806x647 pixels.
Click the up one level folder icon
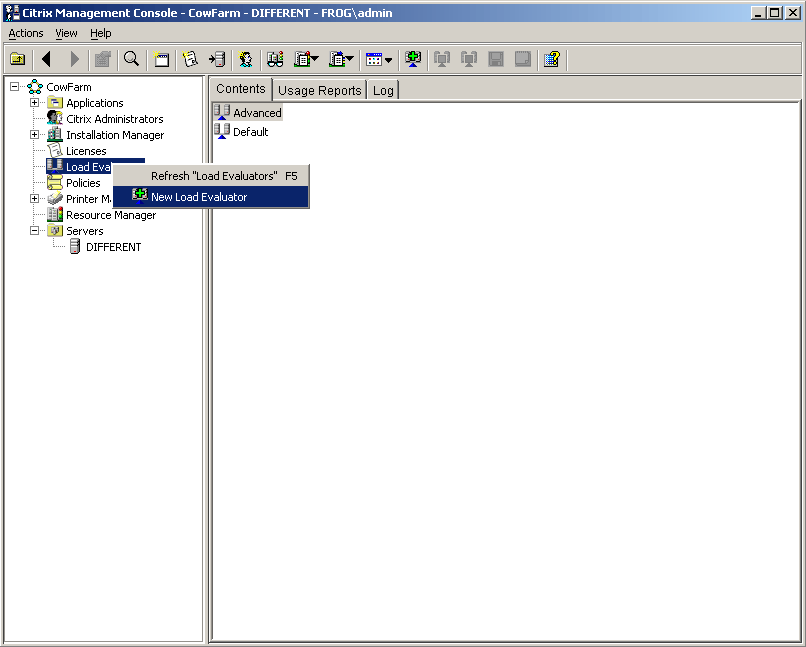coord(18,59)
